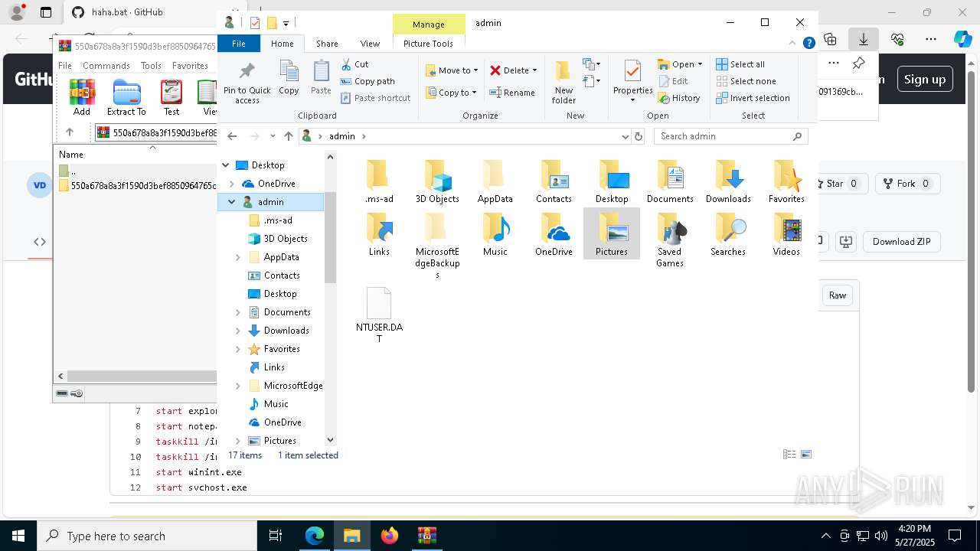Select Music in the navigation tree
Viewport: 980px width, 551px height.
pos(276,404)
